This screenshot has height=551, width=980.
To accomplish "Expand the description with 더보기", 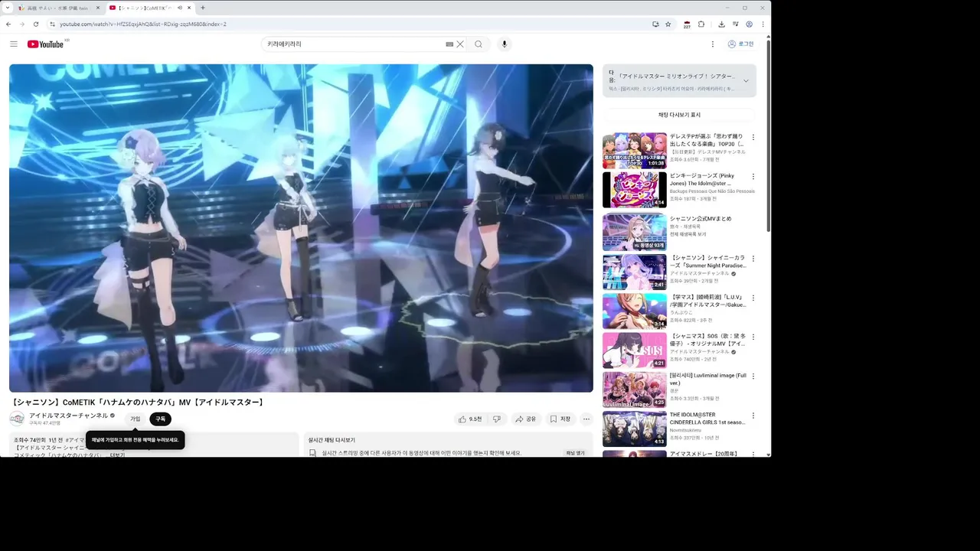I will (x=117, y=455).
